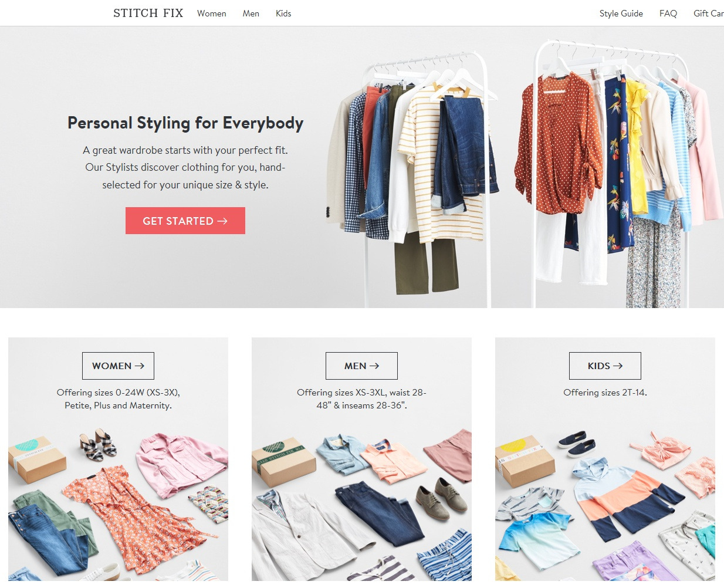This screenshot has height=588, width=724.
Task: Click the arrow beside KIDS label
Action: (x=618, y=366)
